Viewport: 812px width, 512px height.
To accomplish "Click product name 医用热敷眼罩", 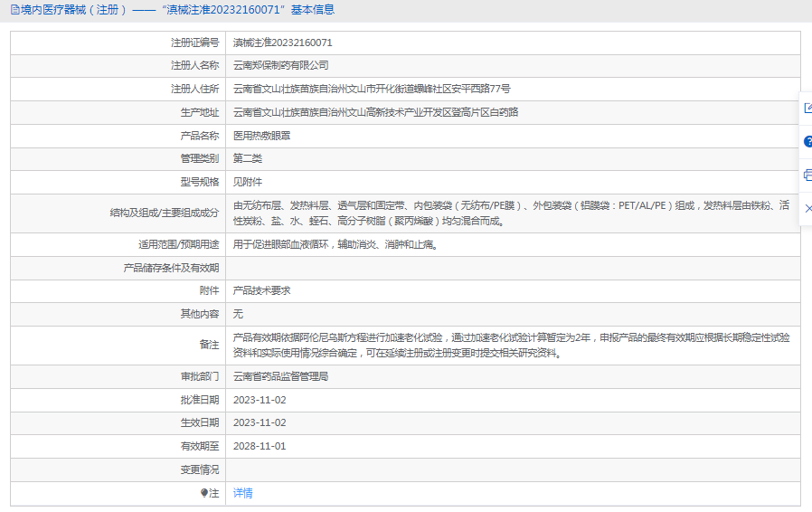I will pos(261,136).
